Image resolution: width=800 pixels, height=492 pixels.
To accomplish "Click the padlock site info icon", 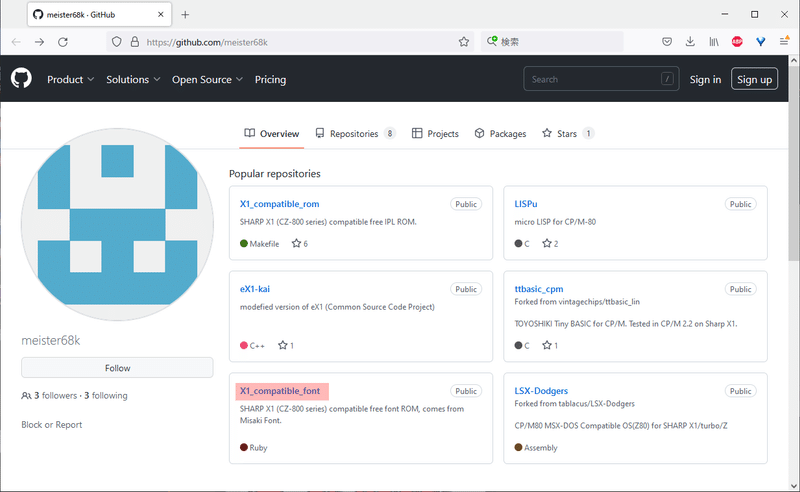I will click(x=135, y=42).
